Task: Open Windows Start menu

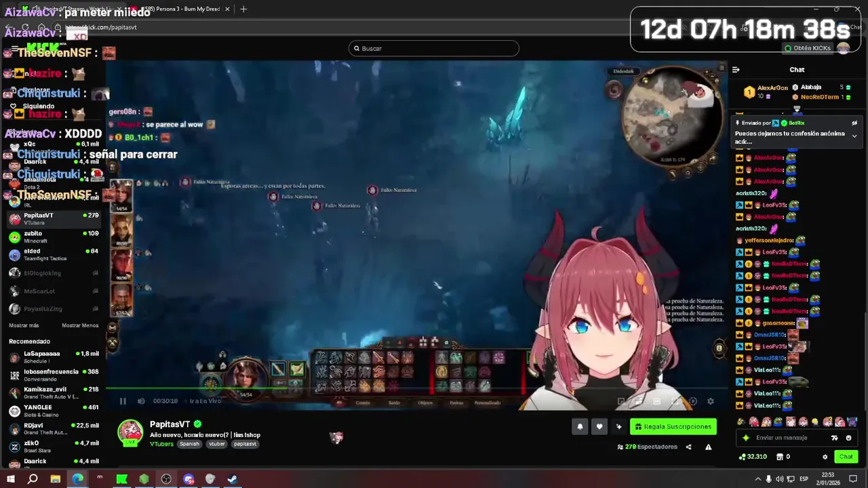Action: [x=10, y=479]
